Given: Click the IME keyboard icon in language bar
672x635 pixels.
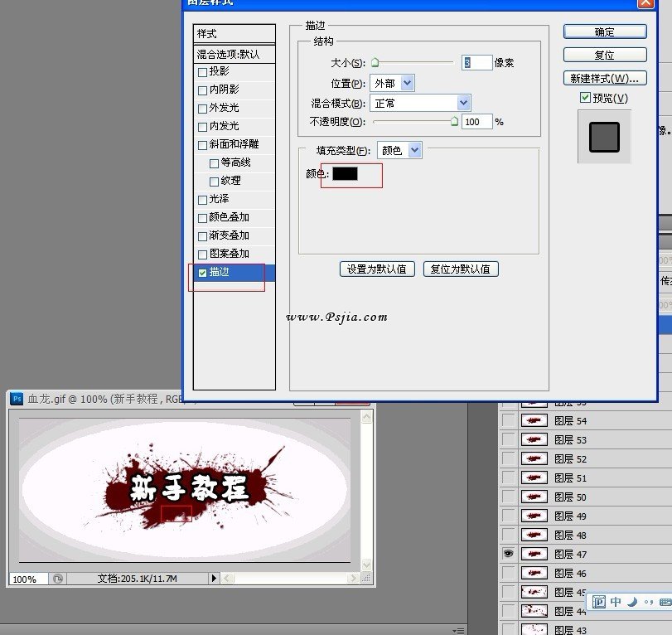Looking at the screenshot, I should 665,603.
